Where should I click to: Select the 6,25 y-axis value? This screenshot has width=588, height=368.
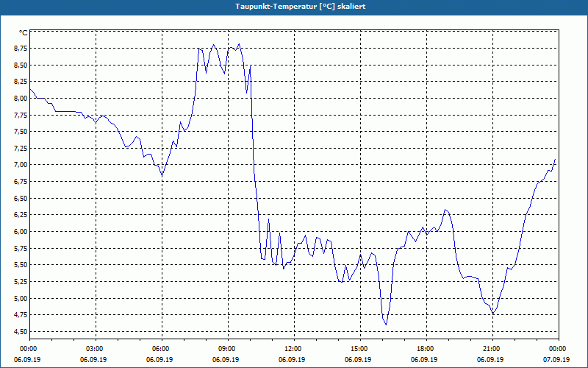(21, 215)
